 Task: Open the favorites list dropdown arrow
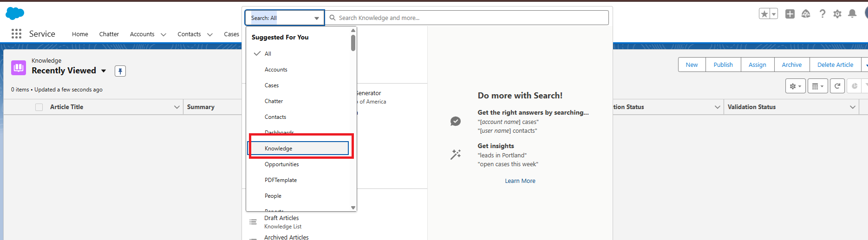pos(774,14)
